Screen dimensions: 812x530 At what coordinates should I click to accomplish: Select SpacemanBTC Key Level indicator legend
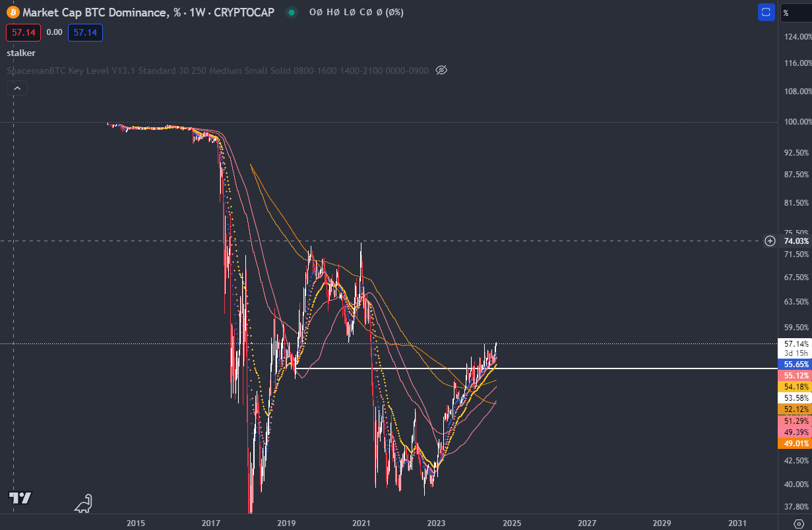218,70
